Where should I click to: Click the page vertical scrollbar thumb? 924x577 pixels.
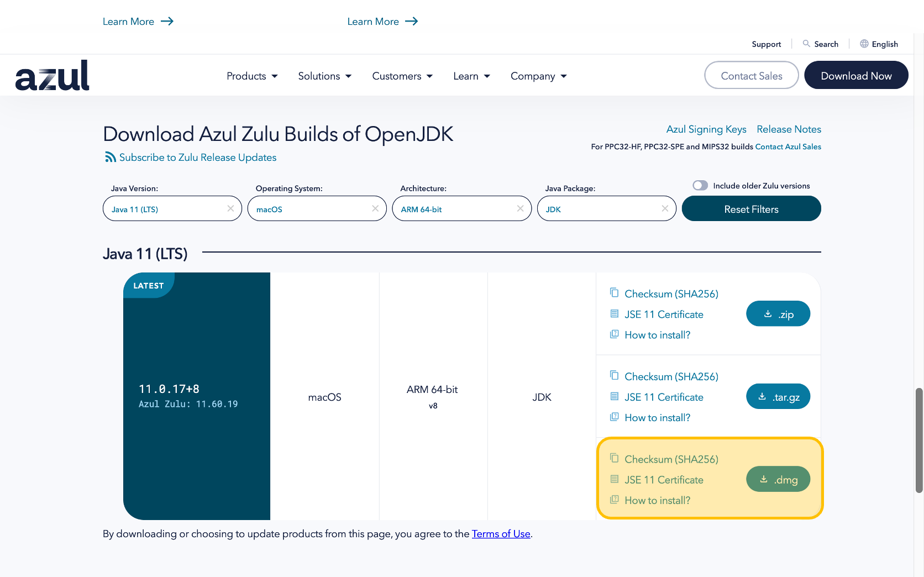click(x=919, y=440)
